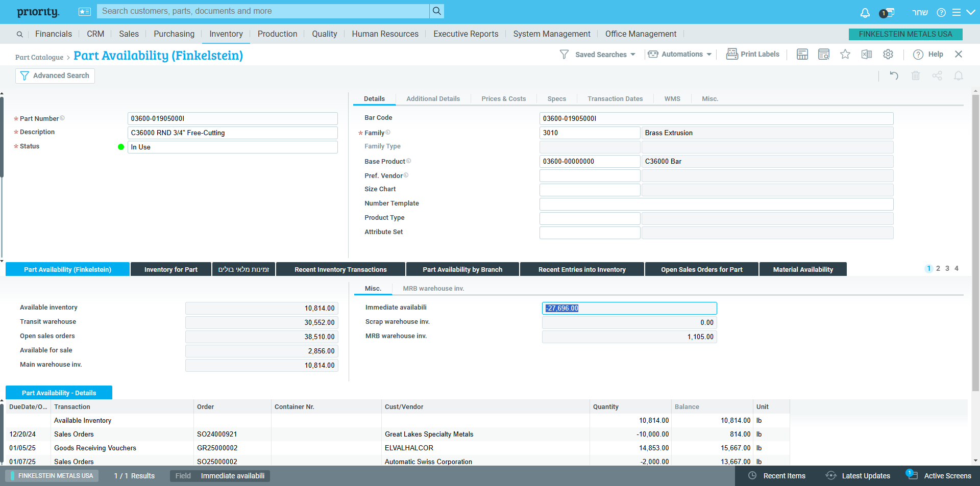The width and height of the screenshot is (980, 486).
Task: Select the ELVALHALCOR vendor cell
Action: click(485, 448)
